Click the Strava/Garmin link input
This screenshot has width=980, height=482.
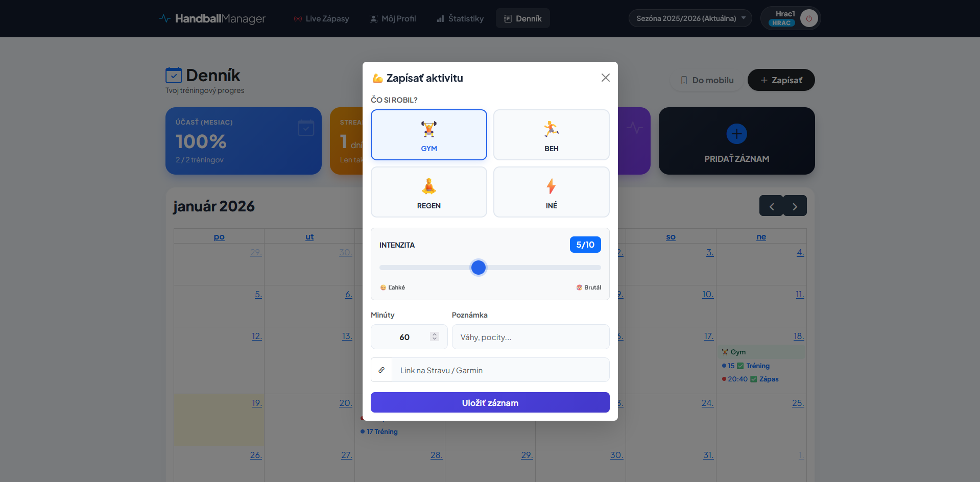pyautogui.click(x=499, y=370)
